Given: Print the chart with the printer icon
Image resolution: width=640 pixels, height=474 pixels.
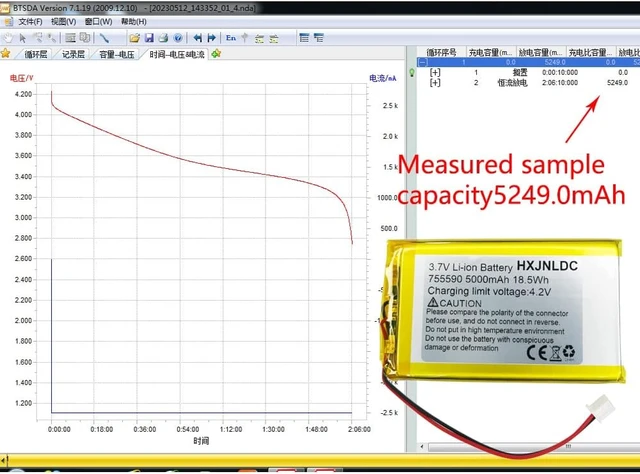Looking at the screenshot, I should pos(163,38).
